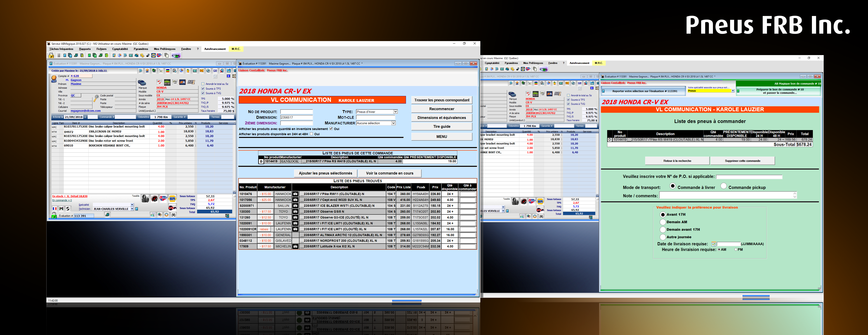Click Ajouter les pneus sélectionnés button

[x=325, y=173]
